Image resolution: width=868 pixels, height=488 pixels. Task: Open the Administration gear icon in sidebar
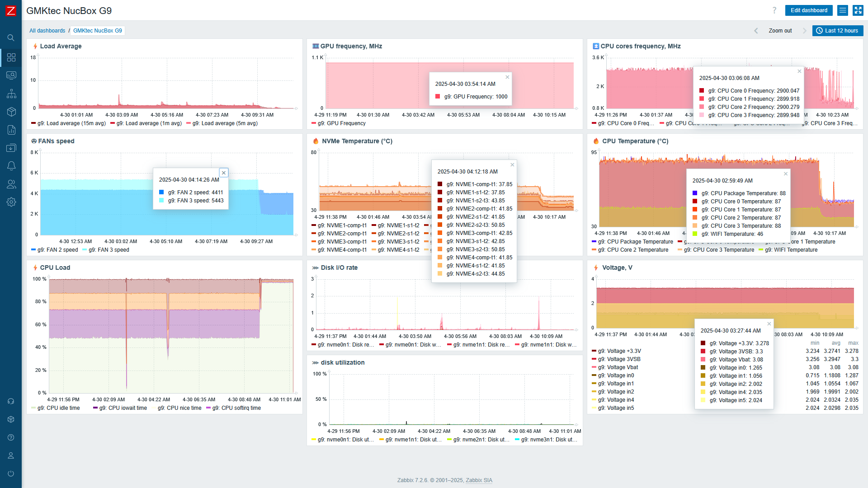pyautogui.click(x=11, y=202)
